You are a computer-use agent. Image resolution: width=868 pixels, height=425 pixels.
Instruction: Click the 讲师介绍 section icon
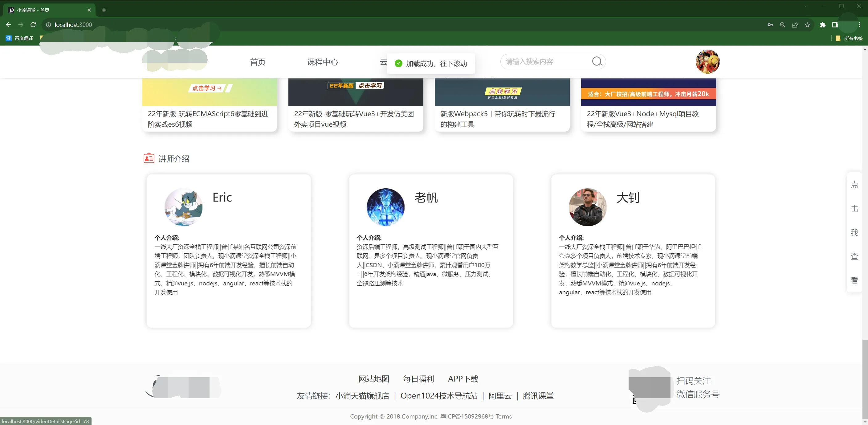(x=149, y=158)
